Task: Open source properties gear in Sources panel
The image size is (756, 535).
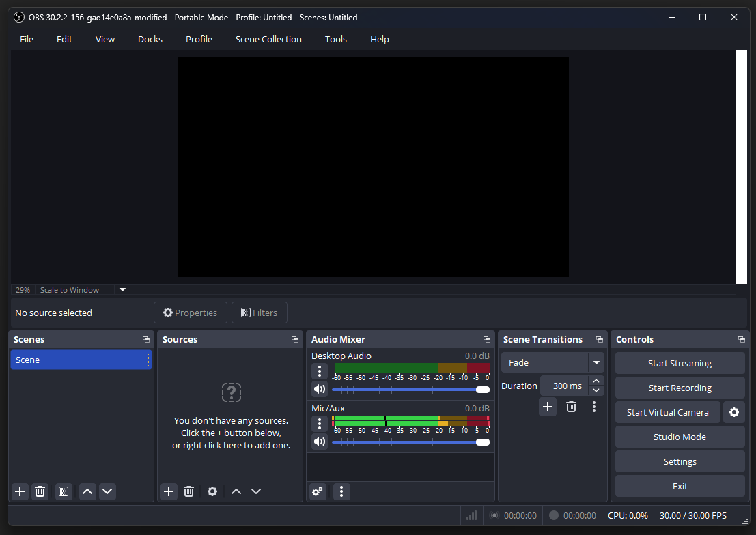Action: 212,491
